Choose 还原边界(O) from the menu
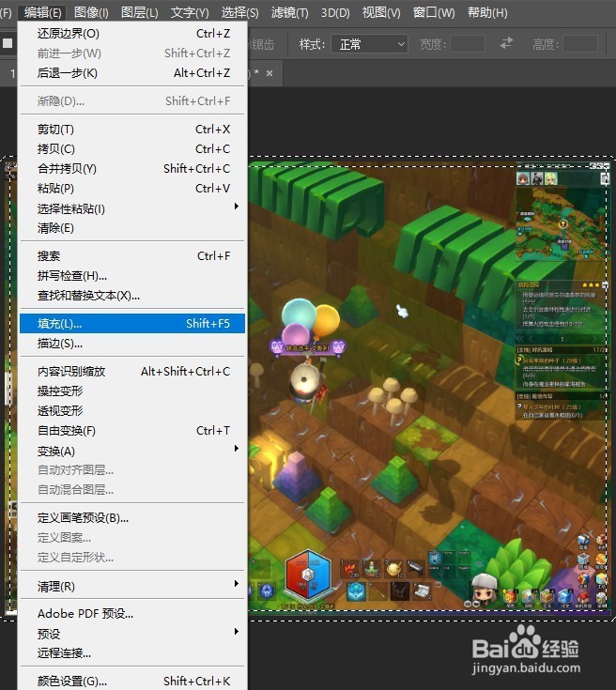 (x=132, y=34)
